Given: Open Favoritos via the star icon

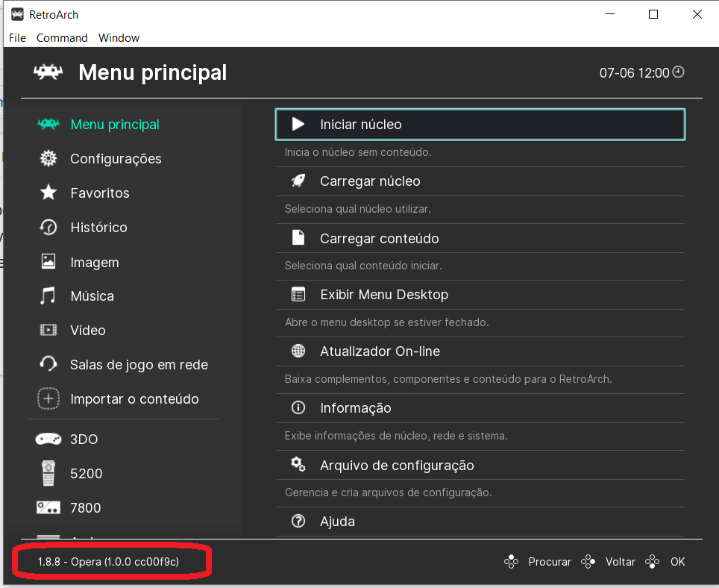Looking at the screenshot, I should click(48, 193).
